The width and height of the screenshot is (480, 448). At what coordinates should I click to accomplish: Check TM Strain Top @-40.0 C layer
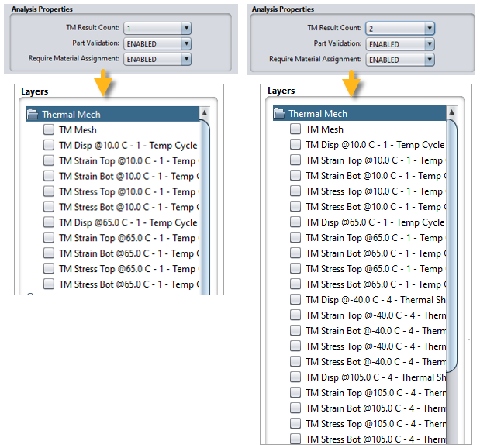295,315
